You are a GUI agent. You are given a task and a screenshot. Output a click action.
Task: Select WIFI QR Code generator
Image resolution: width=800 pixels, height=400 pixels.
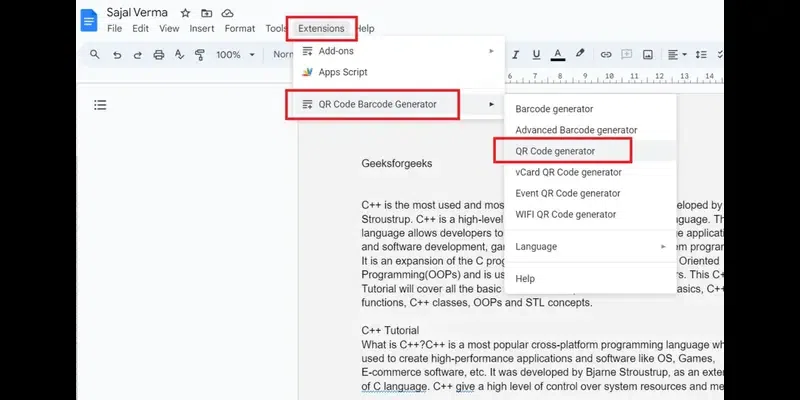[x=590, y=214]
